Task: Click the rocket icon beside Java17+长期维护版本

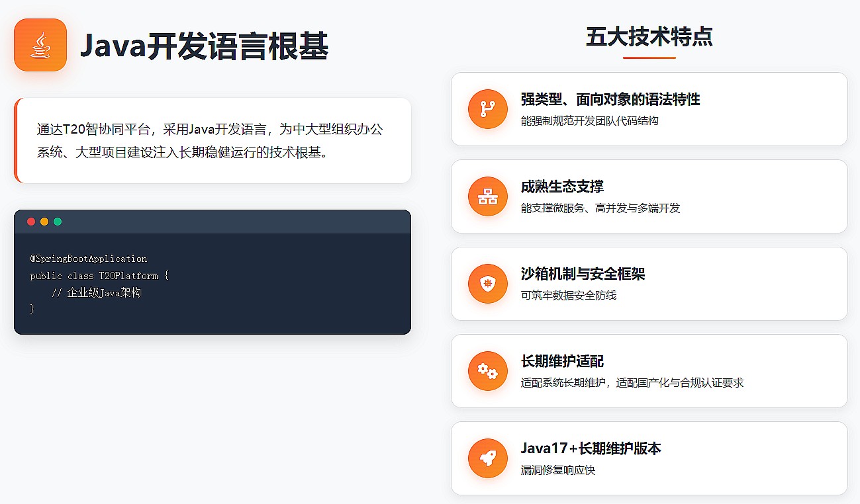Action: [x=487, y=458]
